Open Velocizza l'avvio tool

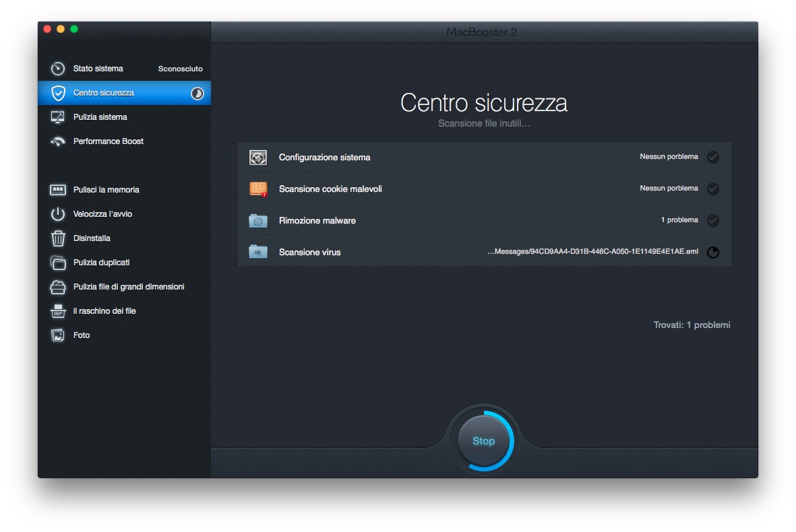(x=125, y=214)
